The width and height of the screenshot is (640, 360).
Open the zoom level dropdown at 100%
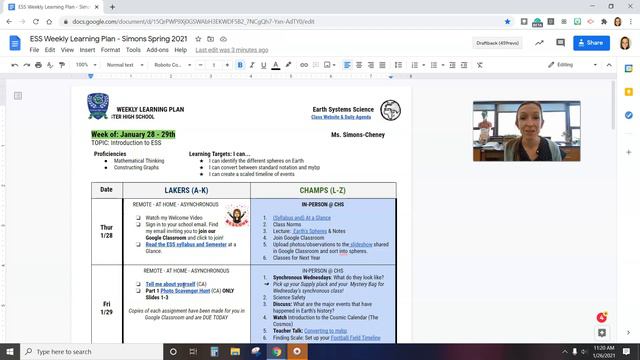point(86,65)
